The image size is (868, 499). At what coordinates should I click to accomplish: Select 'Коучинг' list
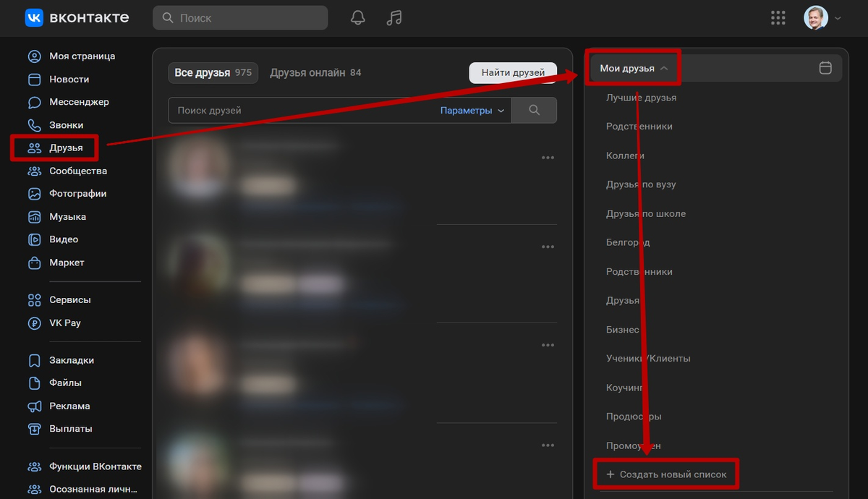click(625, 388)
